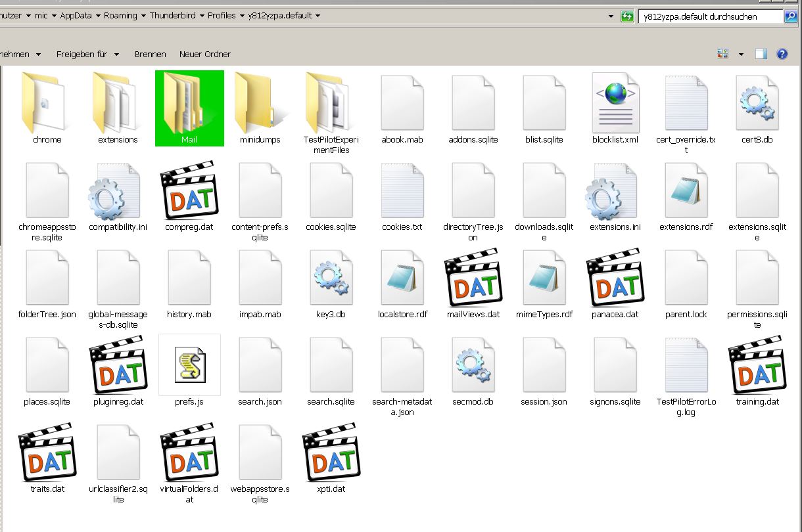Click the Neuer Ordner button
802x532 pixels.
coord(205,55)
